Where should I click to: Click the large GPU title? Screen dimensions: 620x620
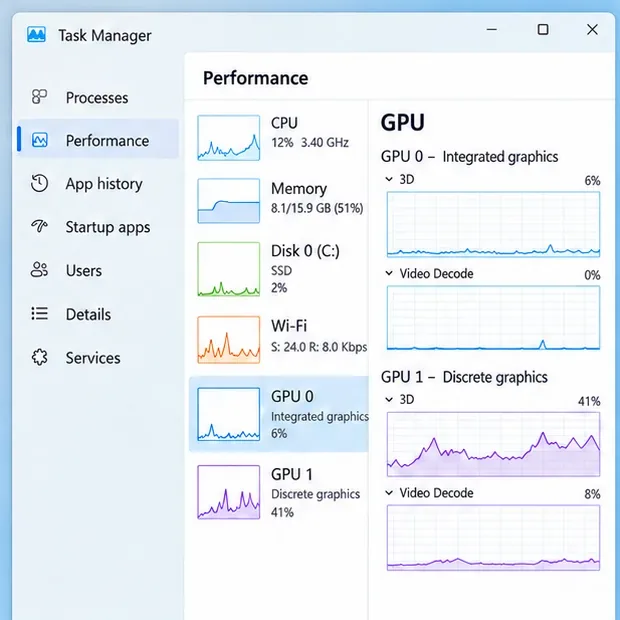(403, 122)
